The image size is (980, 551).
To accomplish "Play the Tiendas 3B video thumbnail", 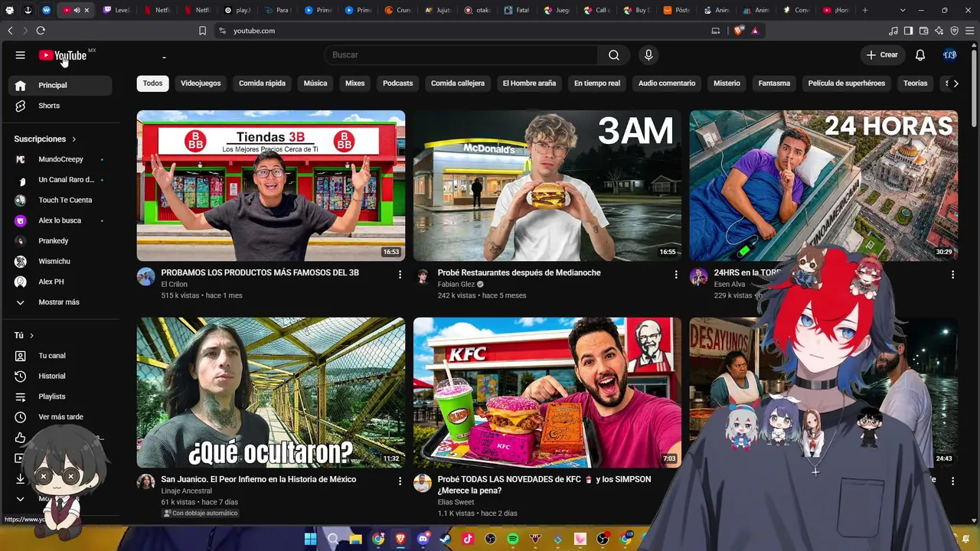I will point(271,186).
